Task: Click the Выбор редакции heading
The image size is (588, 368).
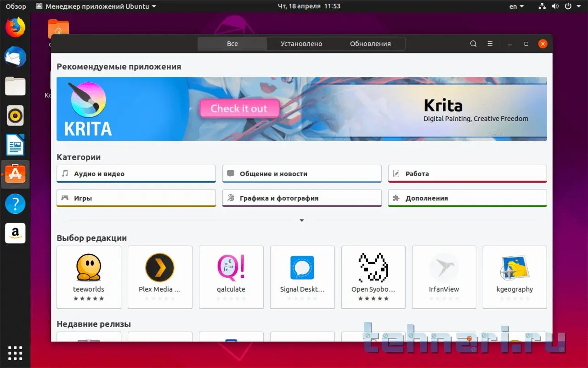Action: click(x=92, y=238)
